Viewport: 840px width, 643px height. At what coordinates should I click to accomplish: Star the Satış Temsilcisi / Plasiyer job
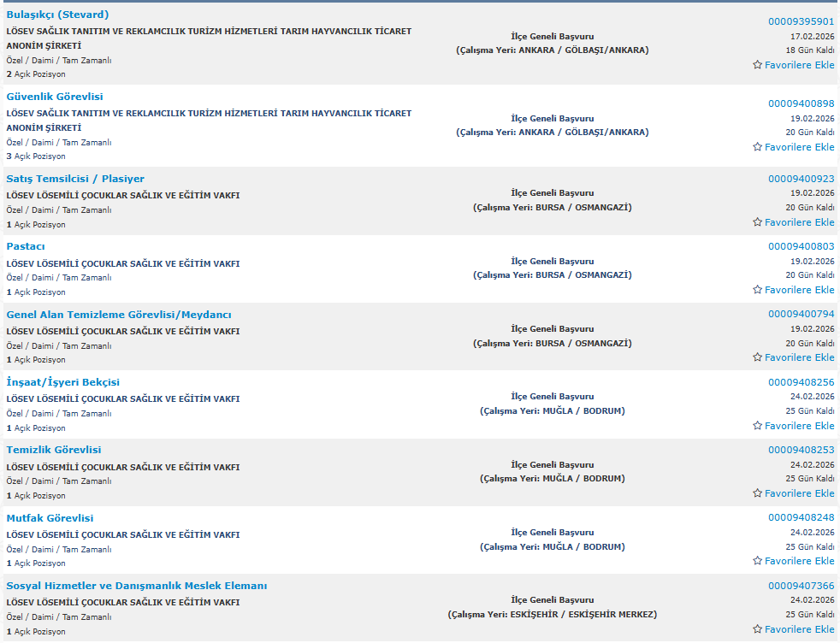757,222
